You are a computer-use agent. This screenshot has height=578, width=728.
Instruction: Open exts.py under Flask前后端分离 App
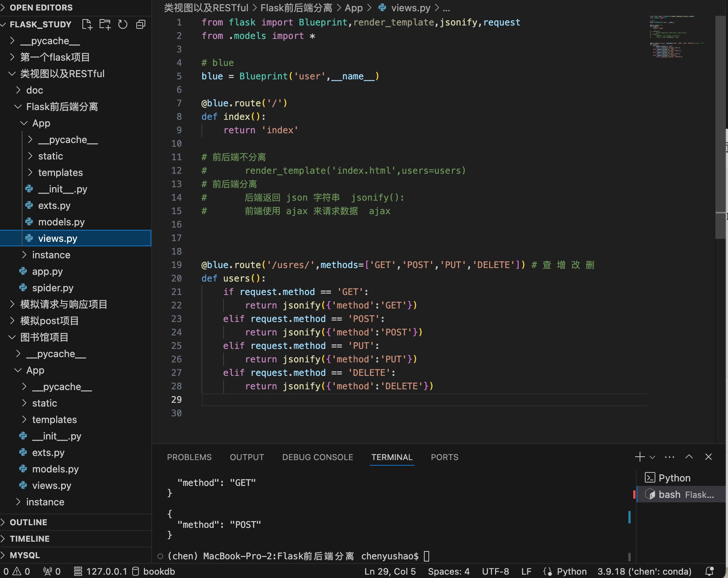coord(76,206)
